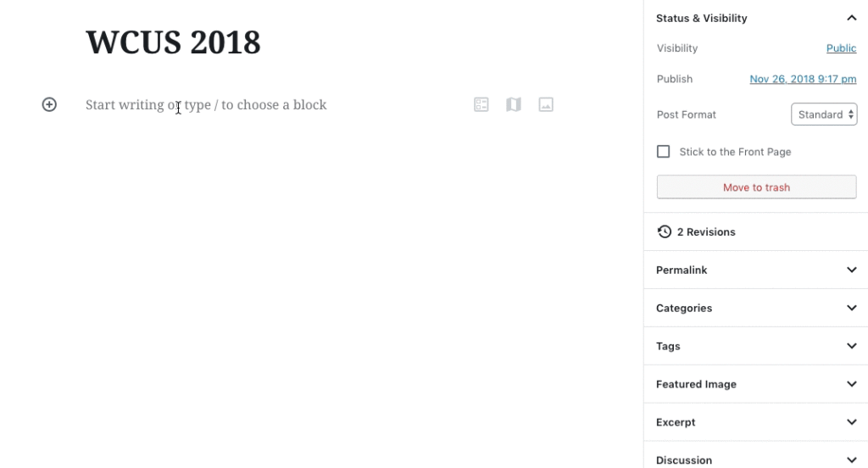Change visibility via the Public link
Screen dimensions: 868x468
[x=841, y=48]
